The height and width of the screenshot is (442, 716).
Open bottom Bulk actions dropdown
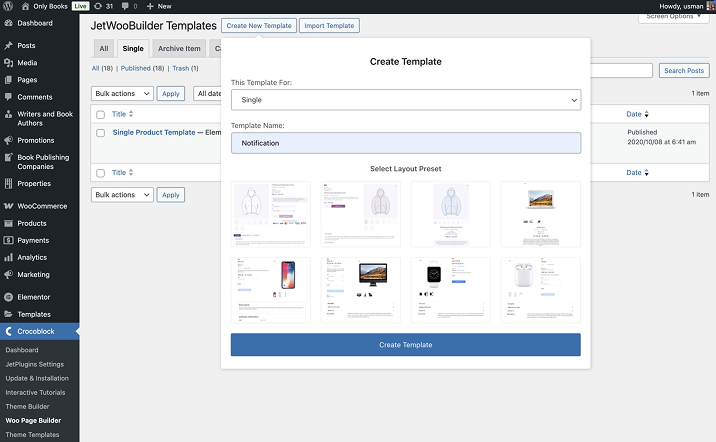point(122,195)
